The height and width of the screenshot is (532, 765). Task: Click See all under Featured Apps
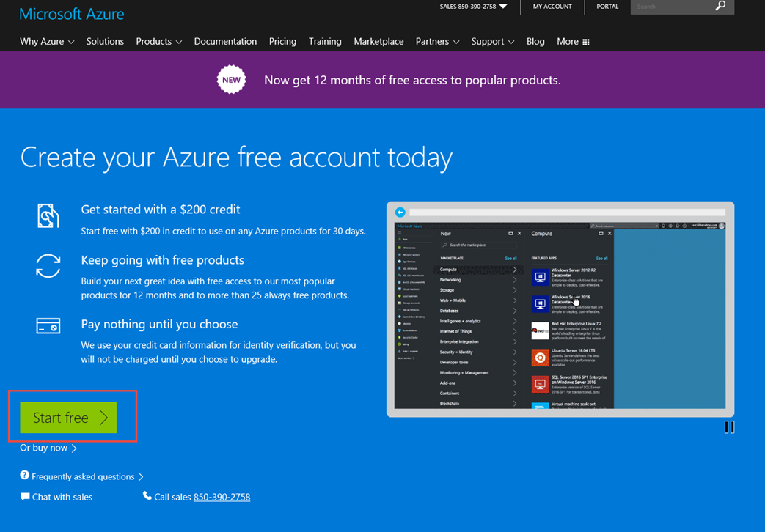(601, 259)
